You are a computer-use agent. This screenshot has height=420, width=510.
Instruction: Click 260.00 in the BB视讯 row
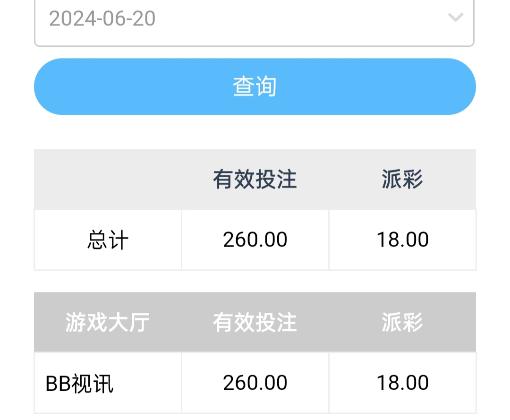(255, 383)
